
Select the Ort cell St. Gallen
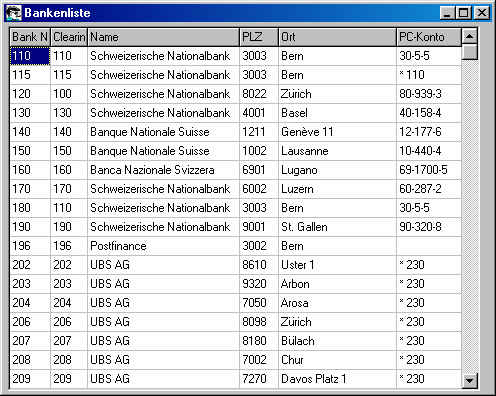(x=338, y=227)
